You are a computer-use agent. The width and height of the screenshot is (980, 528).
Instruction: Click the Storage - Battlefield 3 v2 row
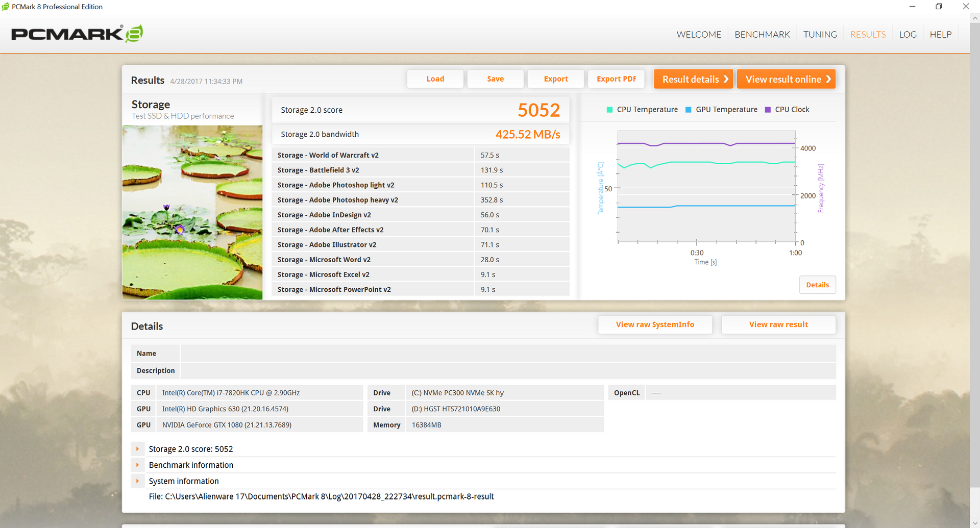tap(421, 170)
